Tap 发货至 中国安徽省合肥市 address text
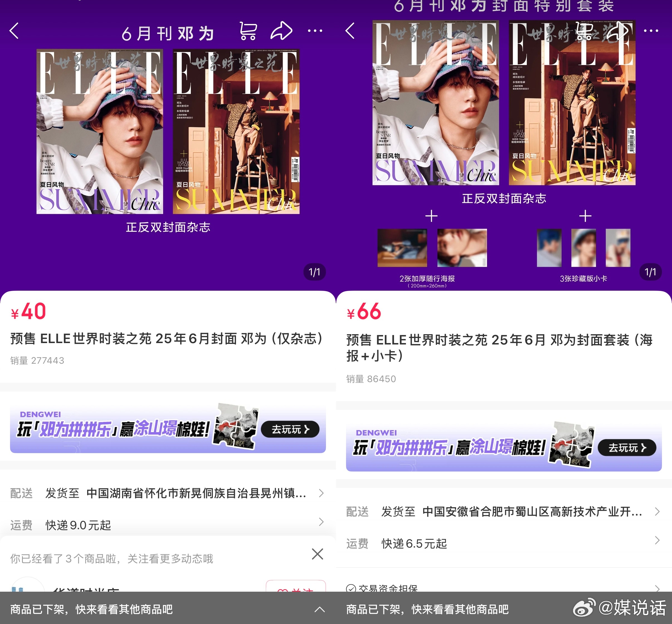This screenshot has width=672, height=624. pos(511,512)
